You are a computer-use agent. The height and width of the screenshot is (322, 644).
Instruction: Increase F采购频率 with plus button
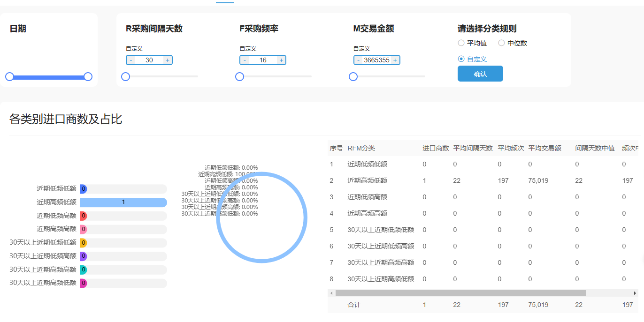[x=281, y=60]
